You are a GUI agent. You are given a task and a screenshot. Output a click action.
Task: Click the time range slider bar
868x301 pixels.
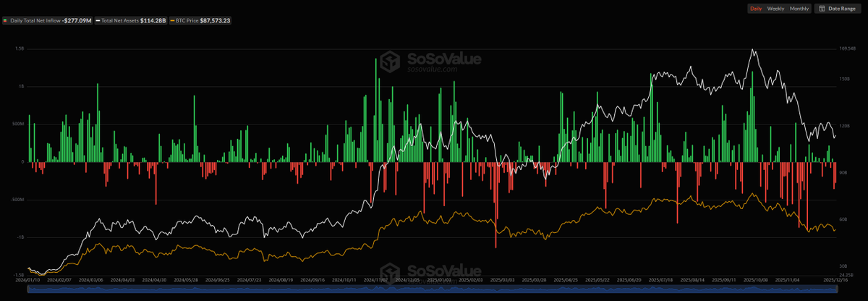pos(433,289)
